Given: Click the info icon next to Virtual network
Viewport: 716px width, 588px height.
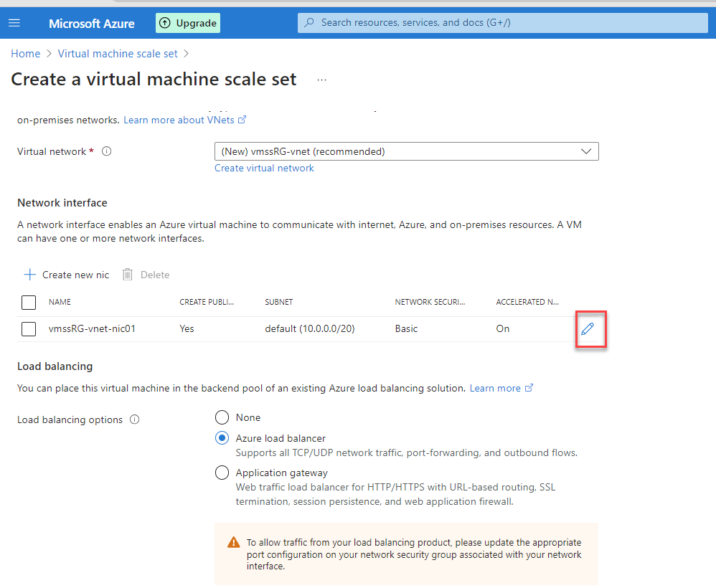Looking at the screenshot, I should point(106,151).
